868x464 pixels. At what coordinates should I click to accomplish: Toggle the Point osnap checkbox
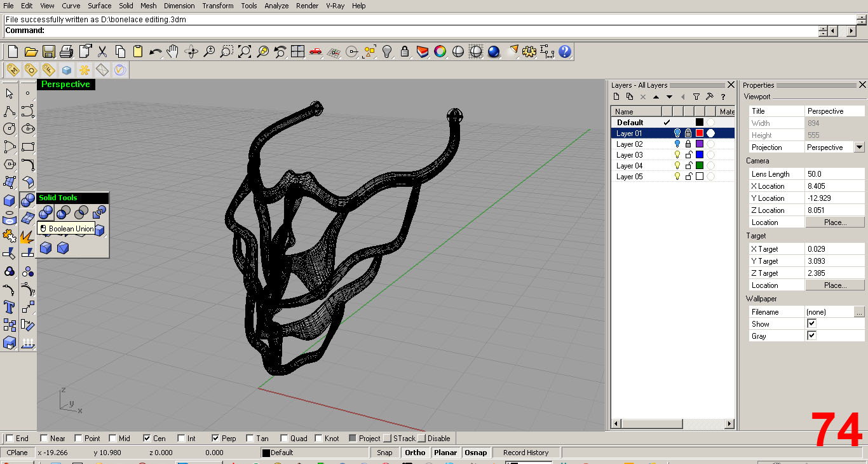click(x=78, y=438)
